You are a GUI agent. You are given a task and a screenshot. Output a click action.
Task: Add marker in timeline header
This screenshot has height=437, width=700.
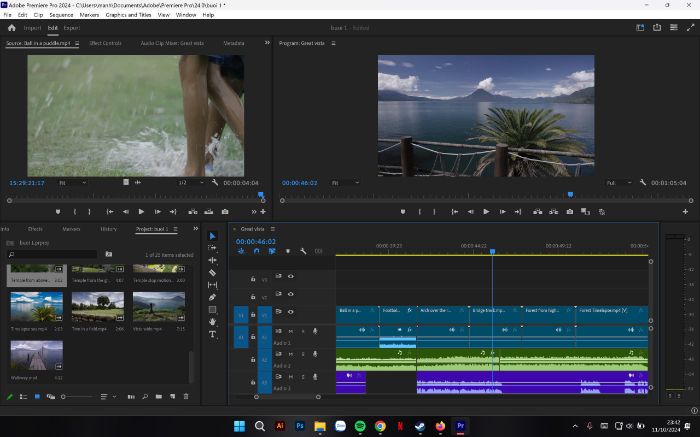[288, 251]
